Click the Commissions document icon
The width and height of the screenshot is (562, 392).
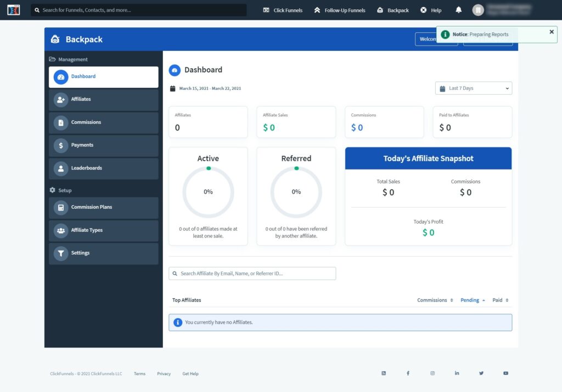(x=61, y=123)
